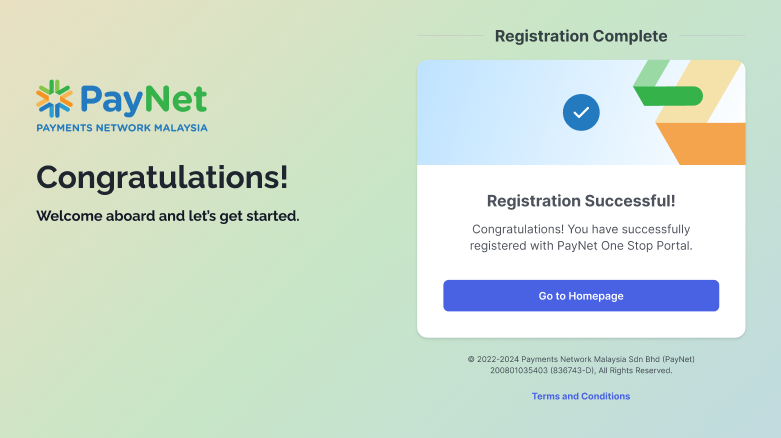
Task: Click the successfully registered message text
Action: 581,237
